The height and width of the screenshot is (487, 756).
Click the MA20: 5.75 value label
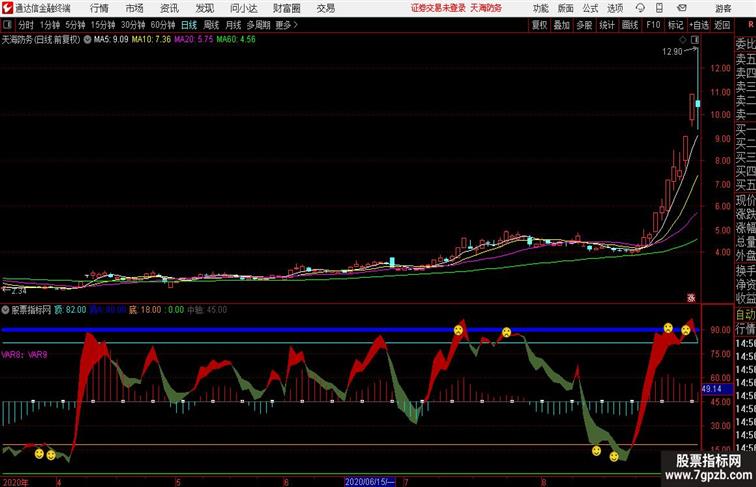(194, 40)
